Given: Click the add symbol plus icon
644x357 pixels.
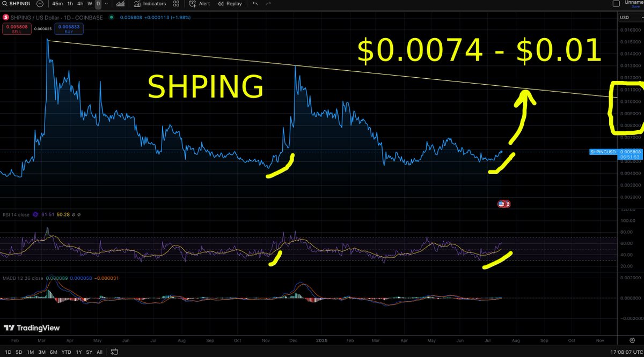Looking at the screenshot, I should click(40, 4).
